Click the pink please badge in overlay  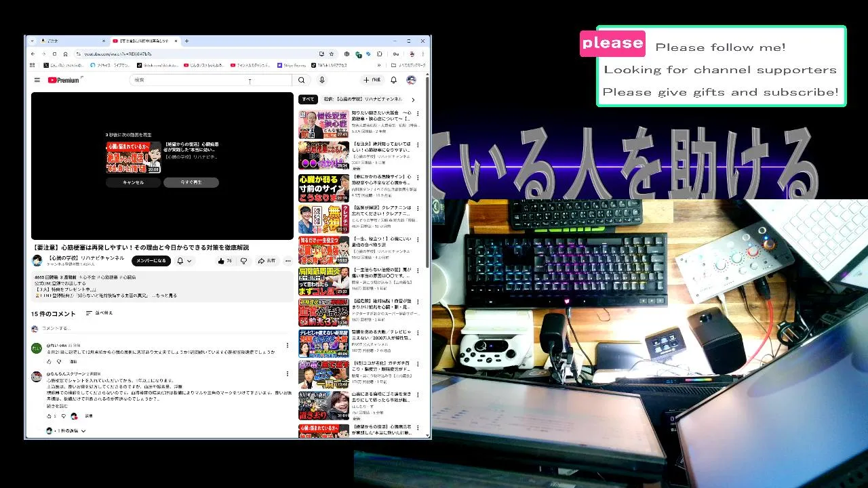point(612,43)
